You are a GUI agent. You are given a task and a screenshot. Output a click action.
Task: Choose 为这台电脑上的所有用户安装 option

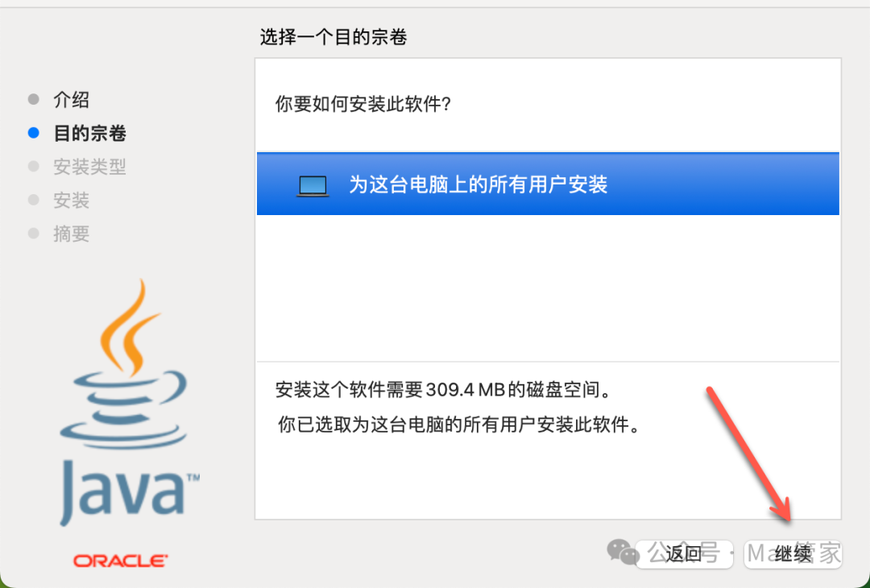pos(548,184)
